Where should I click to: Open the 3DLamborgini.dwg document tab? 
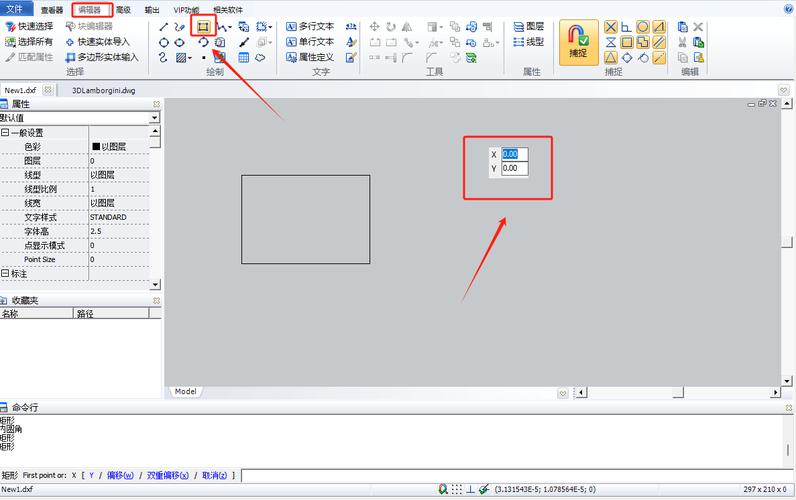click(104, 90)
